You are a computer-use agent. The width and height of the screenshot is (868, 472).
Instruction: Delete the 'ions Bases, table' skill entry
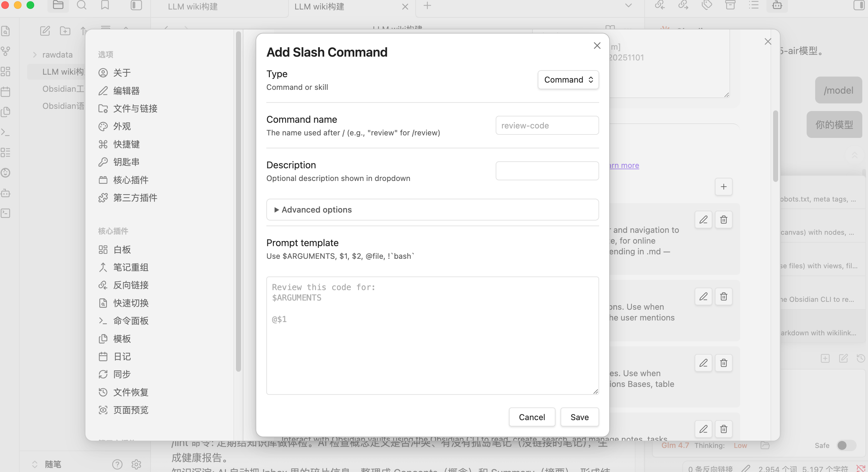point(723,363)
